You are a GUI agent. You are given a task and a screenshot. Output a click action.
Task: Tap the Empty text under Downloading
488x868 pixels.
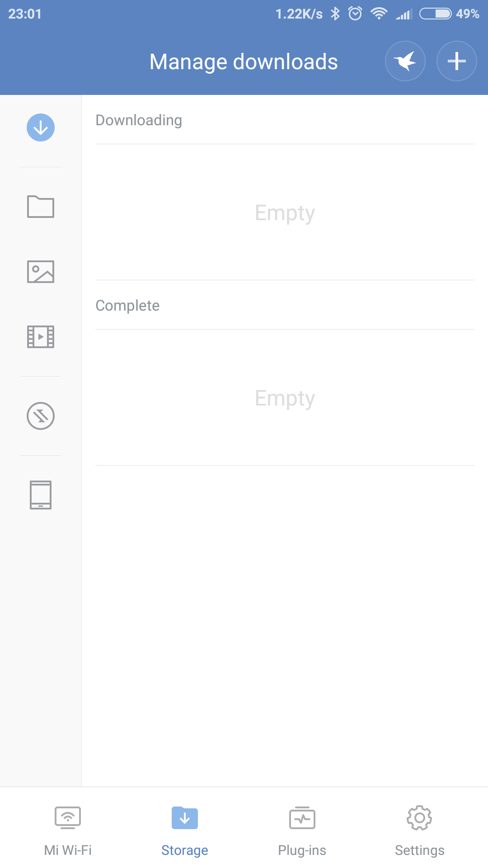click(285, 213)
